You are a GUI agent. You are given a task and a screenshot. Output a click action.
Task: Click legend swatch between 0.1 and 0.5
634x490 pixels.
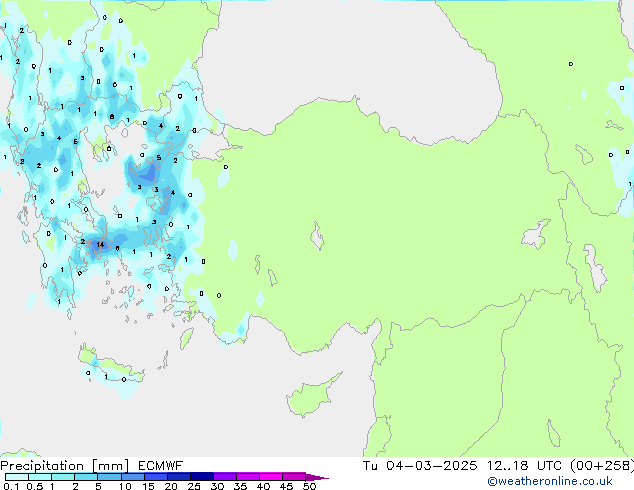(17, 477)
